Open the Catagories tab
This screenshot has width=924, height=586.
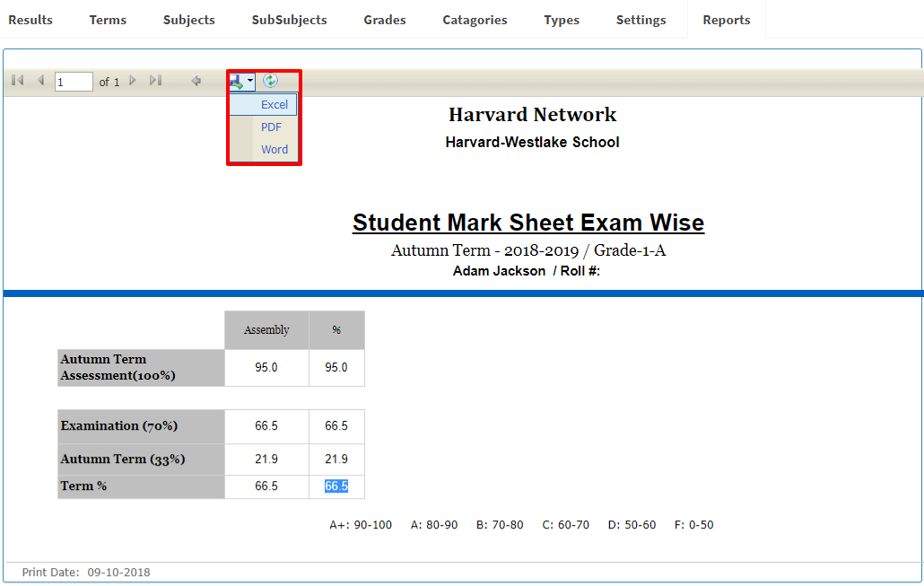click(475, 20)
